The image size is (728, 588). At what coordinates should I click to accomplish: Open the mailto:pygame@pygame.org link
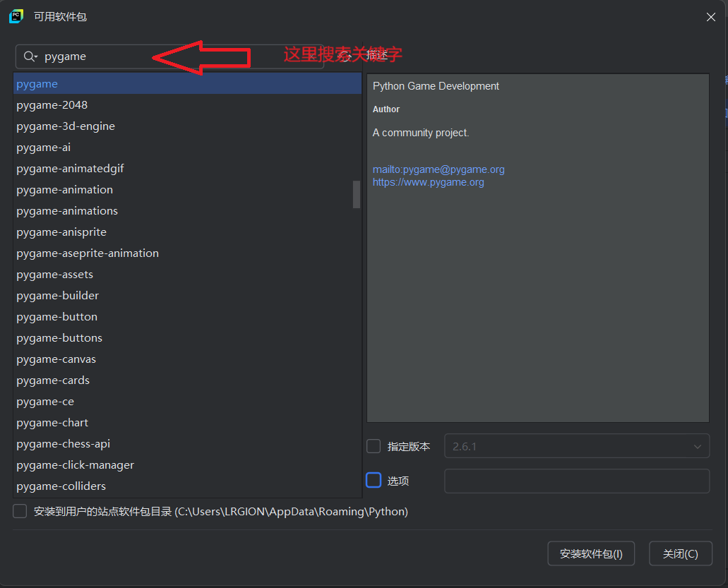point(438,169)
